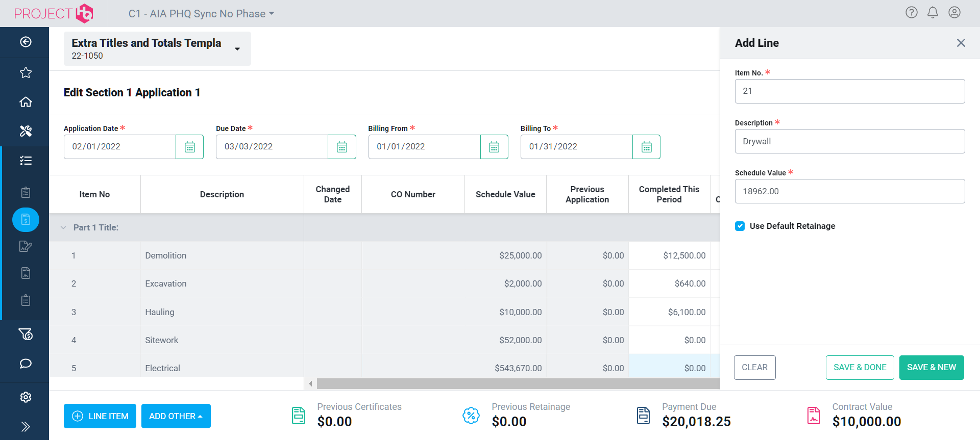Click into the Schedule Value input field
Viewport: 980px width, 440px height.
[x=850, y=191]
